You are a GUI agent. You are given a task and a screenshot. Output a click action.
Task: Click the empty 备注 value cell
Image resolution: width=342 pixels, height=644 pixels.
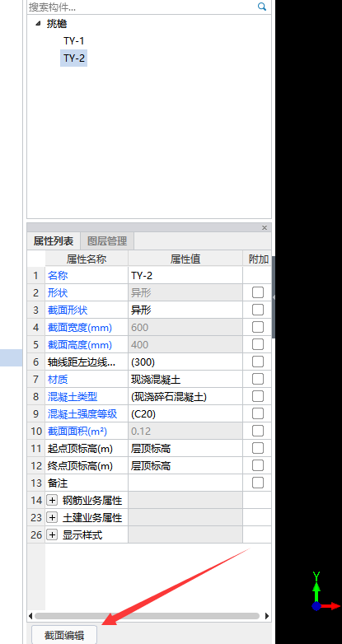[185, 483]
